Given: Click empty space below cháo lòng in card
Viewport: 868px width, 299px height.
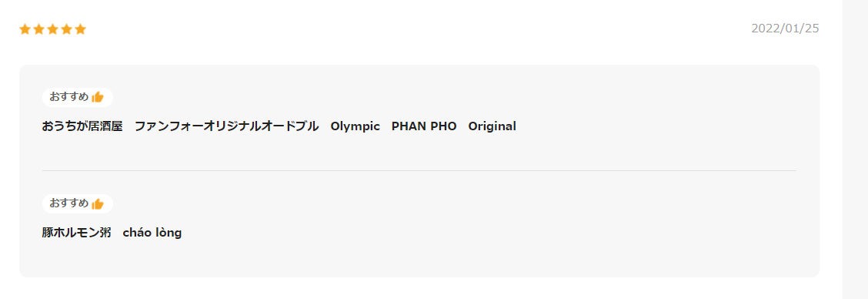Looking at the screenshot, I should (x=419, y=260).
